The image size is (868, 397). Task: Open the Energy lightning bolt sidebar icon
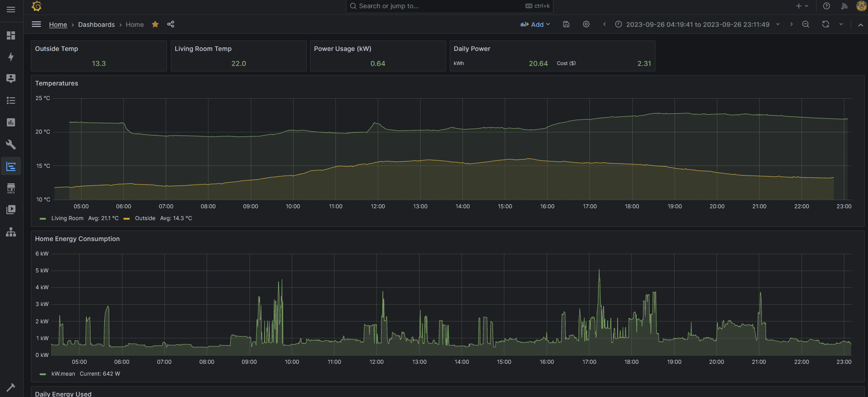tap(11, 57)
